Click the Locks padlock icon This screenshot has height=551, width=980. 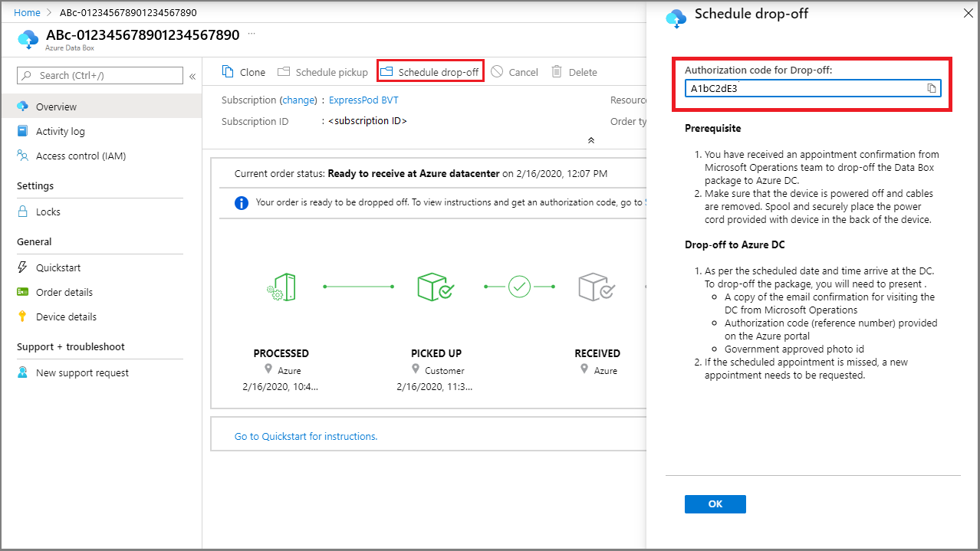point(22,212)
